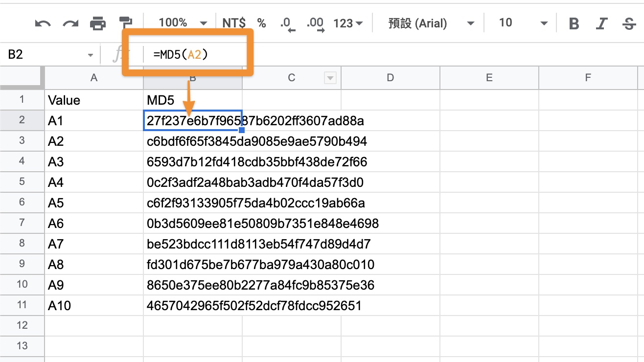Open the 123 number formats menu

coord(348,23)
